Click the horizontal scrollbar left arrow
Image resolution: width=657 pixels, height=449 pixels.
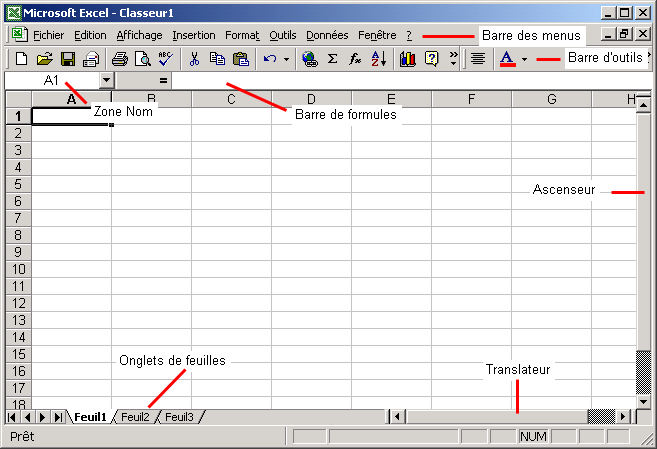398,417
